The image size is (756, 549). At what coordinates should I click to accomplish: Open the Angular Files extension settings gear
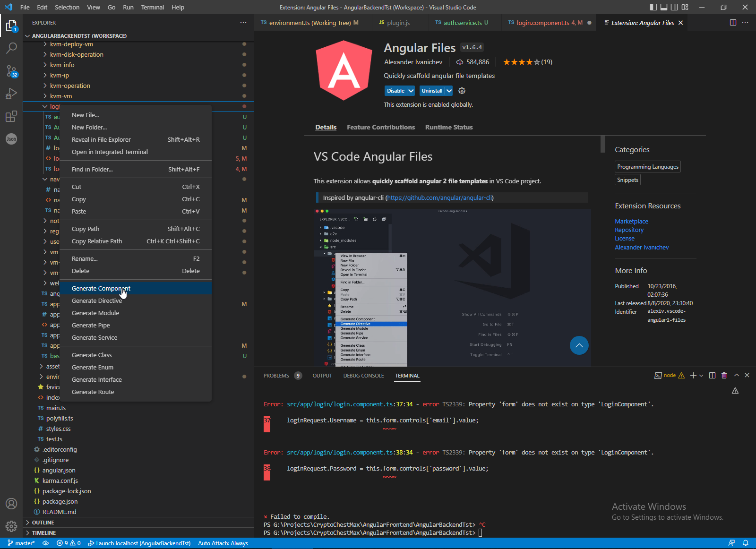pyautogui.click(x=462, y=91)
